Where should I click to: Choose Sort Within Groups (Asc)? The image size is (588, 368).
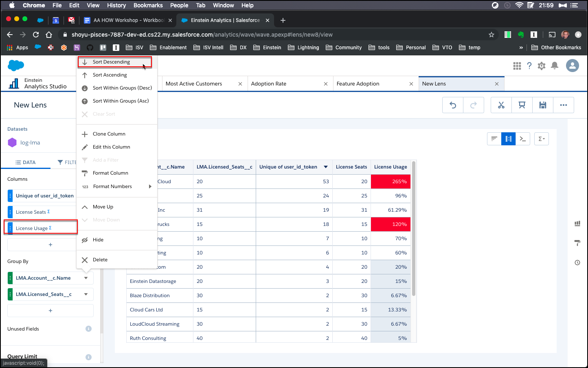pos(117,101)
